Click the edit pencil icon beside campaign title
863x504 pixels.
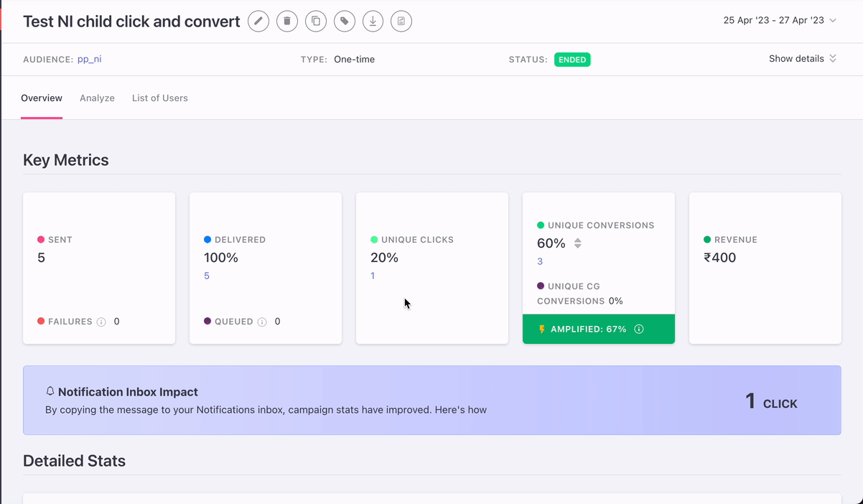258,22
